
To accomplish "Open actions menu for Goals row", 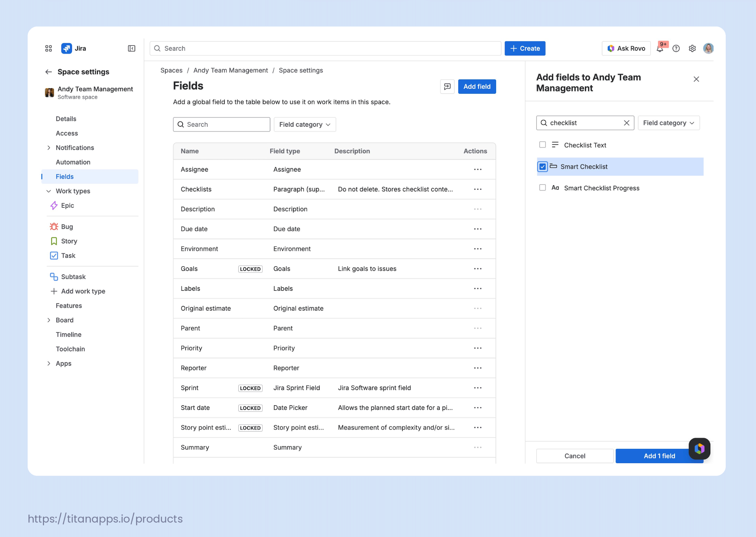I will 478,269.
